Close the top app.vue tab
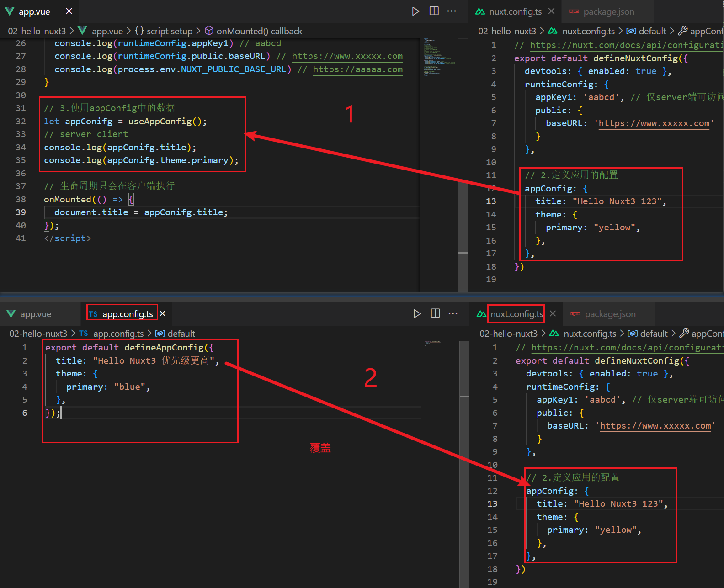The width and height of the screenshot is (724, 588). [69, 11]
